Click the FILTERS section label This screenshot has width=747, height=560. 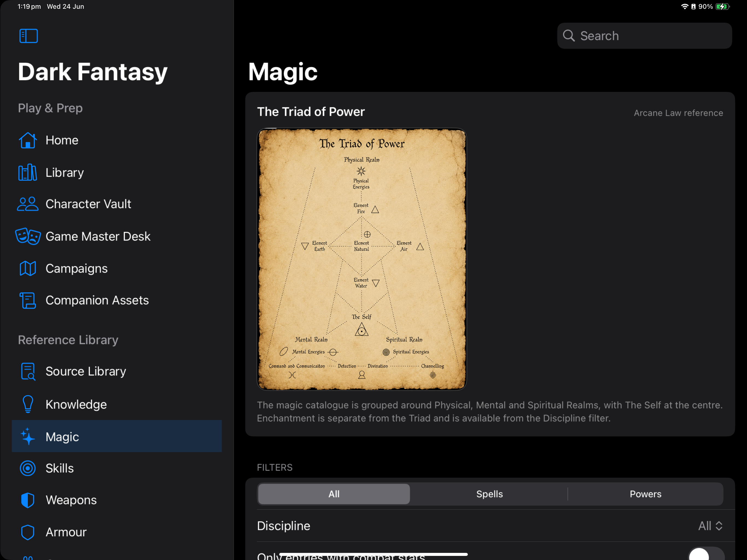(275, 468)
